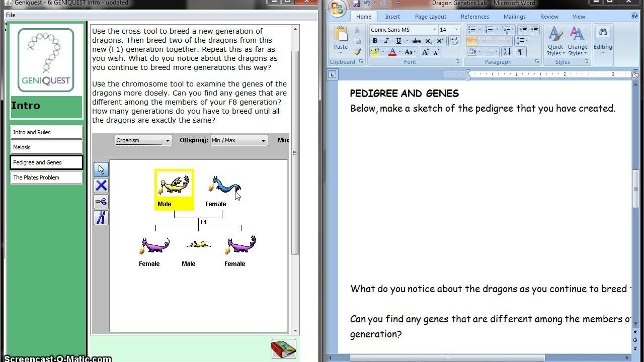Viewport: 644px width, 362px height.
Task: Toggle left text alignment
Action: coord(472,41)
